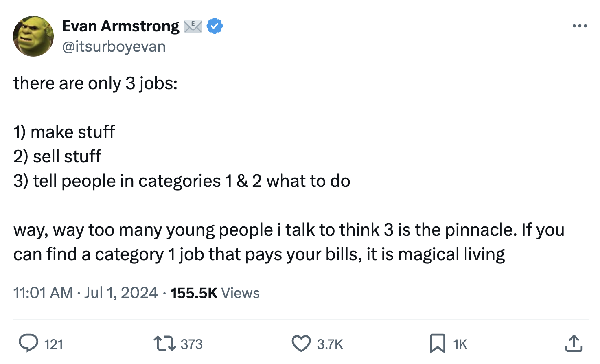Like the tweet with the heart icon
600x364 pixels.
301,343
